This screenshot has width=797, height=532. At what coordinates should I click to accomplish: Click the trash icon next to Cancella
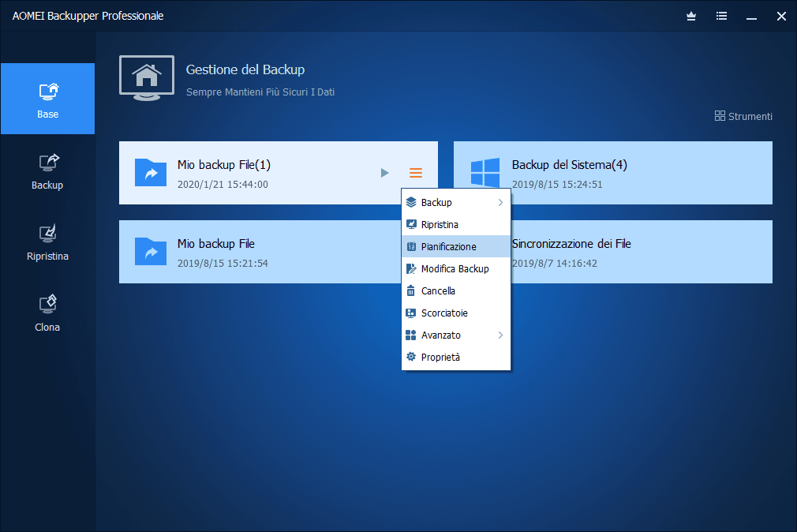[x=410, y=291]
